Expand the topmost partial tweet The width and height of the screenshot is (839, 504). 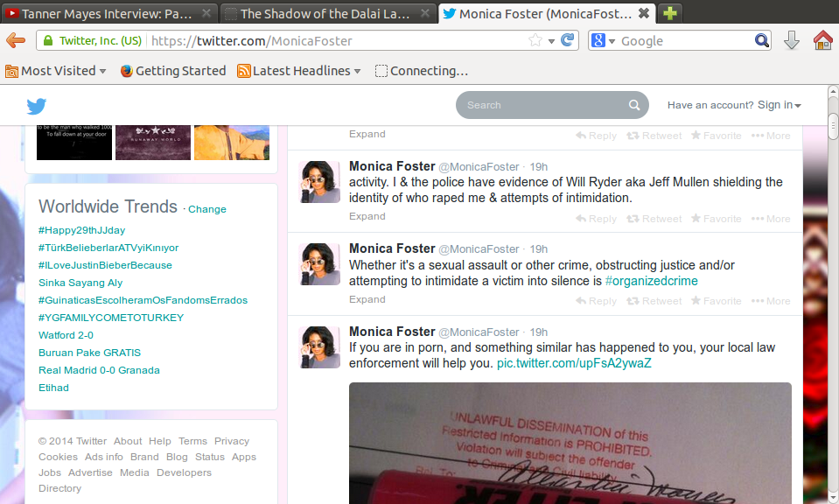(367, 134)
